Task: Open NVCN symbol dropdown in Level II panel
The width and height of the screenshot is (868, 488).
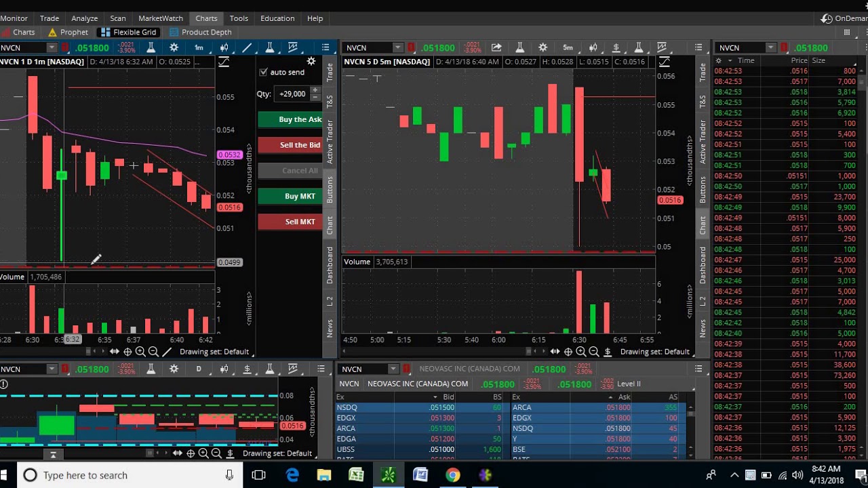Action: (x=393, y=369)
